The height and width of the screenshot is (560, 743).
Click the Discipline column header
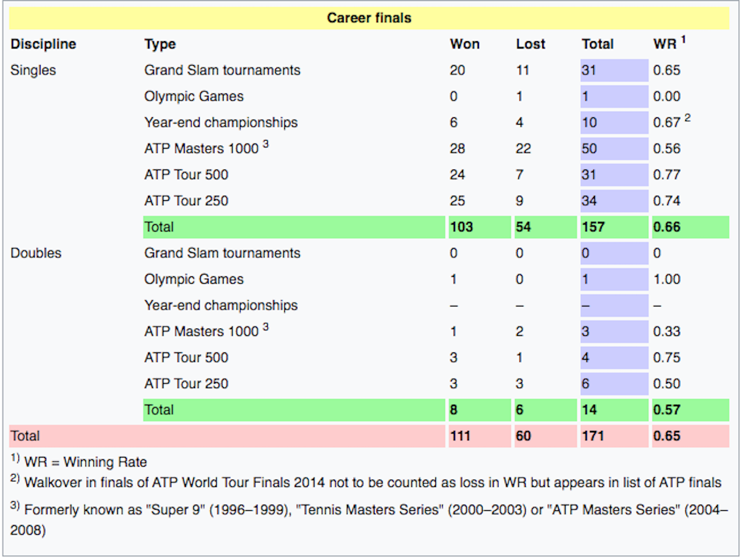click(44, 44)
